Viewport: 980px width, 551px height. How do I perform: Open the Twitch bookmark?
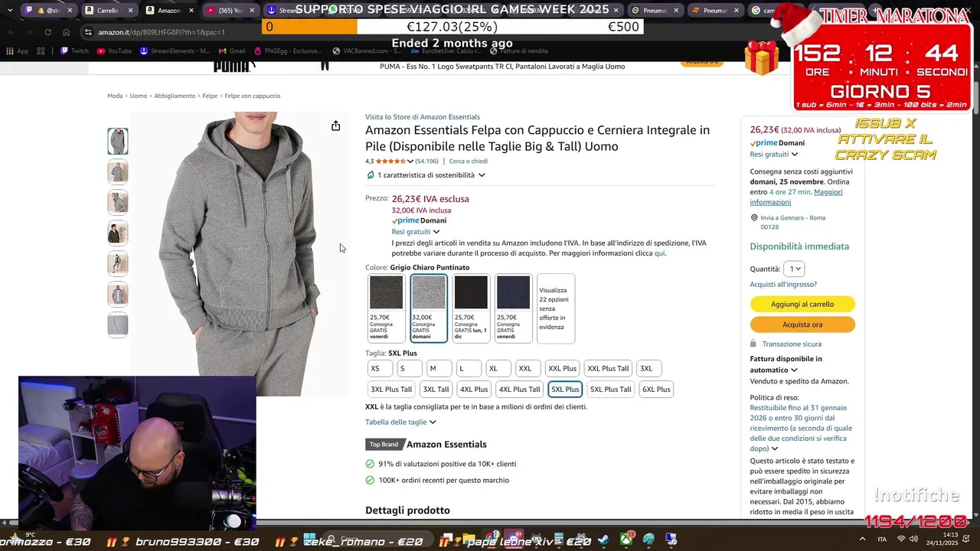pos(74,51)
